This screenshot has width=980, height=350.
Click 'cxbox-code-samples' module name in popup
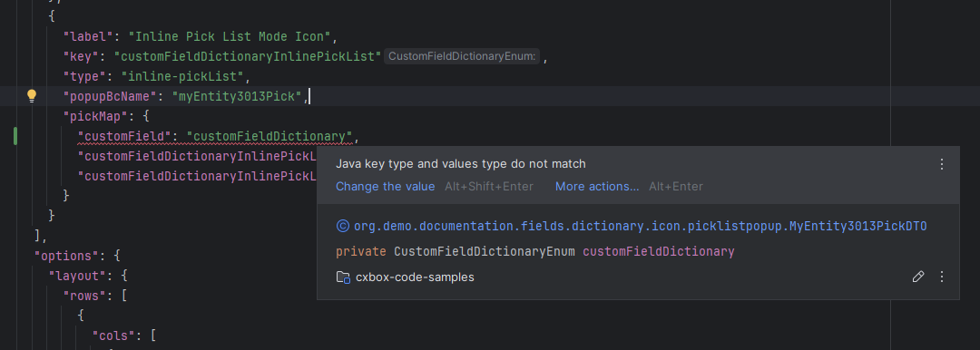(415, 277)
